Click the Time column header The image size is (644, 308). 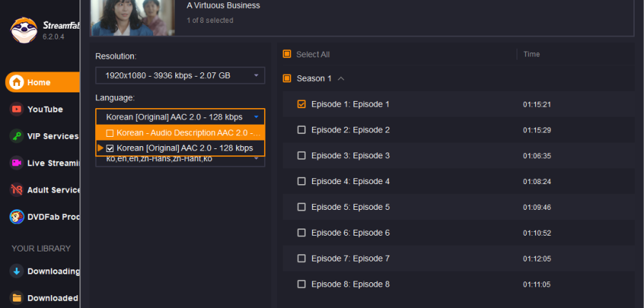pos(532,54)
